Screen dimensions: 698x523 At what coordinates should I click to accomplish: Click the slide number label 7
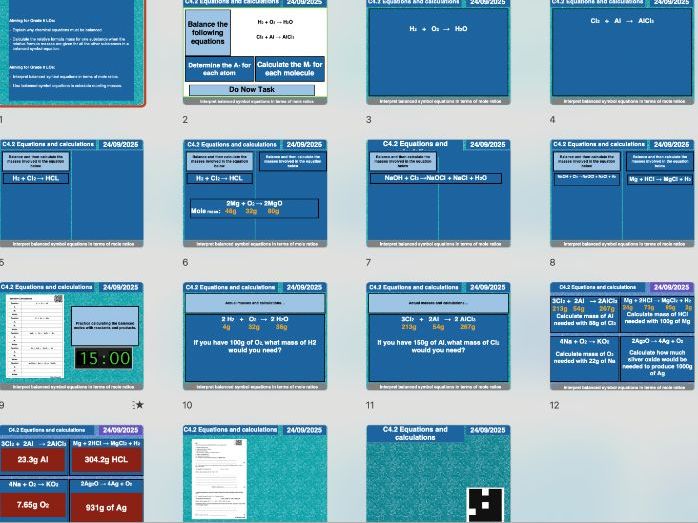[x=369, y=263]
